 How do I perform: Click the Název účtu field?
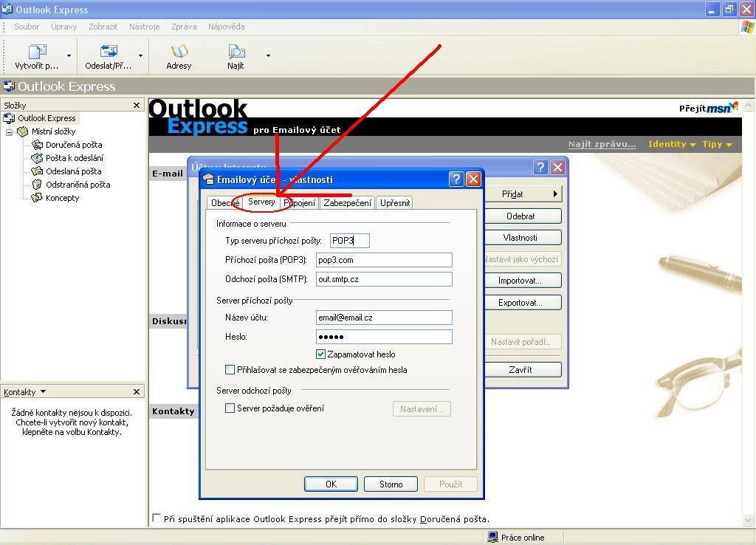coord(384,318)
